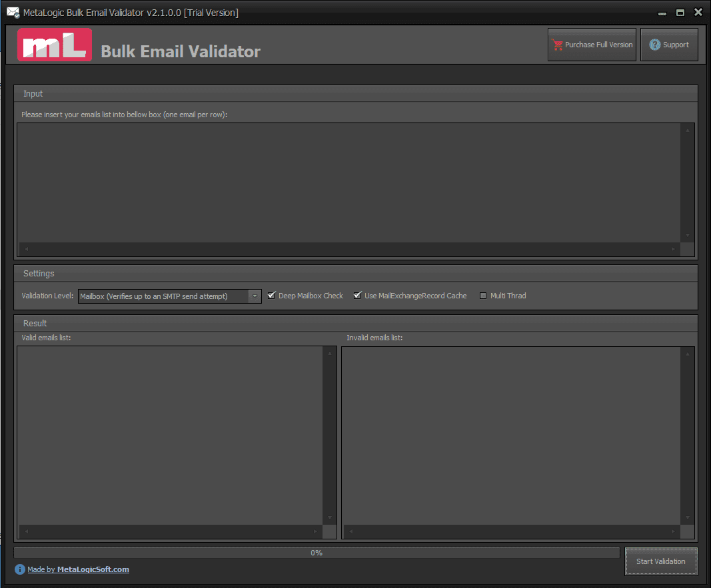The image size is (711, 588).
Task: Disable Use MailExchangeRecord Cache
Action: (357, 296)
